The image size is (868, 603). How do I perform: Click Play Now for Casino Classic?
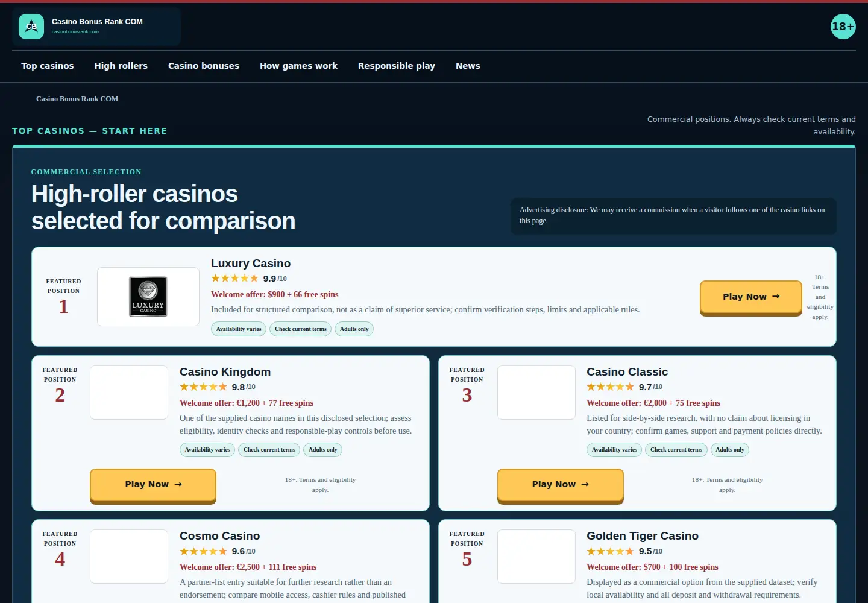(561, 484)
